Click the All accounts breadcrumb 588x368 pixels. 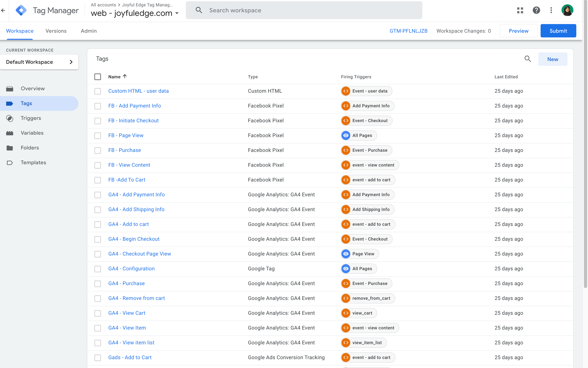point(103,5)
